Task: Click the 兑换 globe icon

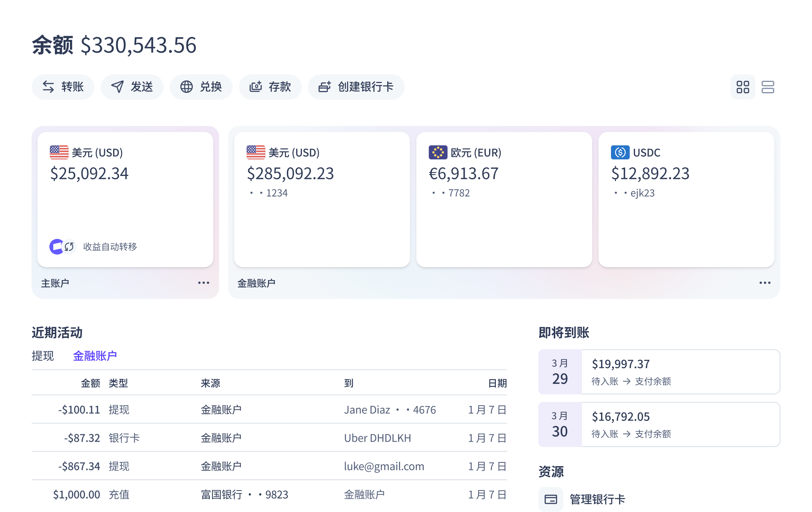Action: 186,87
